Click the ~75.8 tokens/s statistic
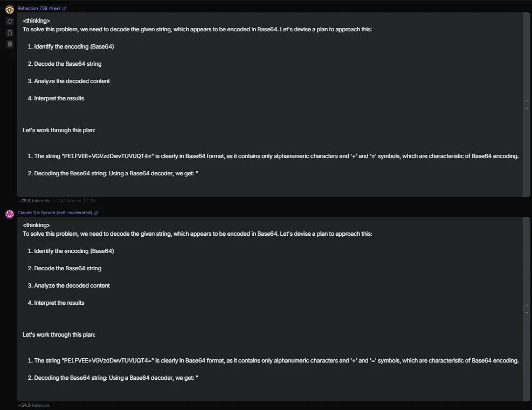 click(33, 201)
